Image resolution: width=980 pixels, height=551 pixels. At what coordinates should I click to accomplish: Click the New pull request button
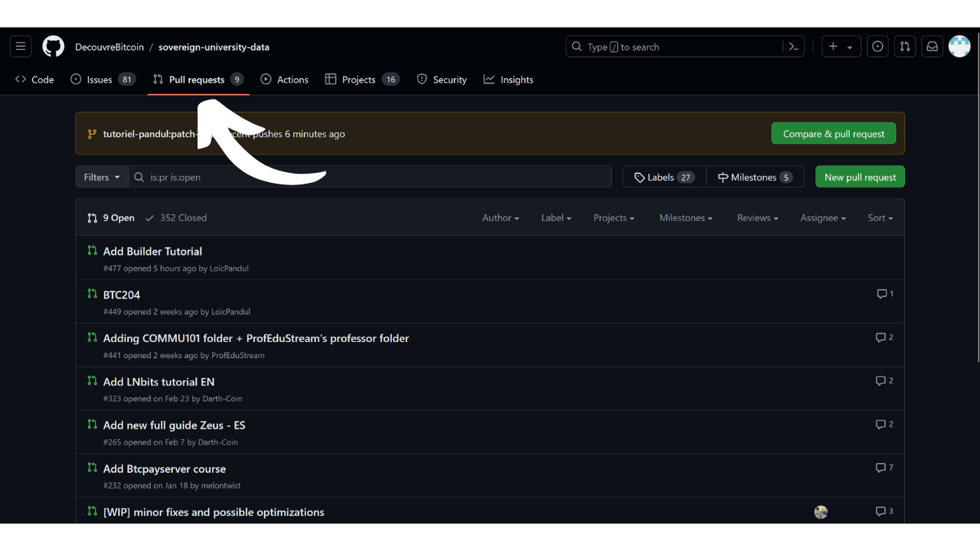click(x=860, y=177)
